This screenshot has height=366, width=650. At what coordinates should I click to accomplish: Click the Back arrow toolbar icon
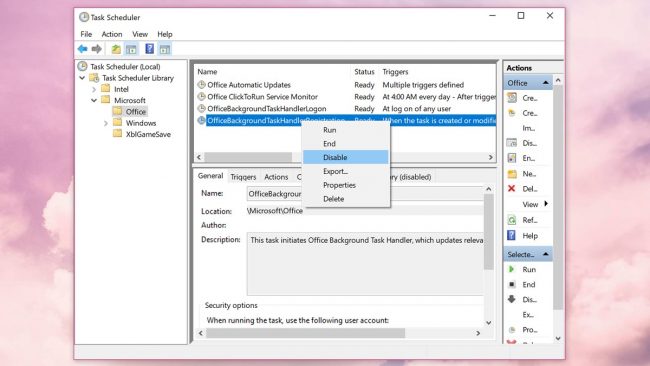tap(82, 49)
